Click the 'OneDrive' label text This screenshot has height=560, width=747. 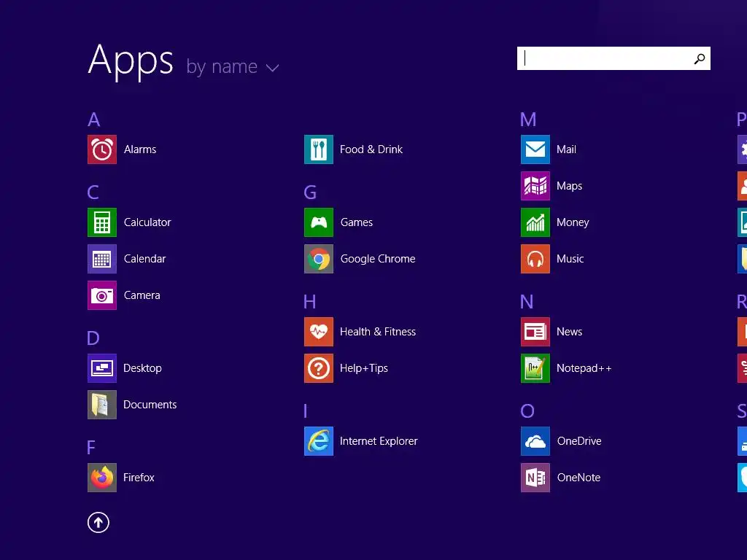point(579,441)
